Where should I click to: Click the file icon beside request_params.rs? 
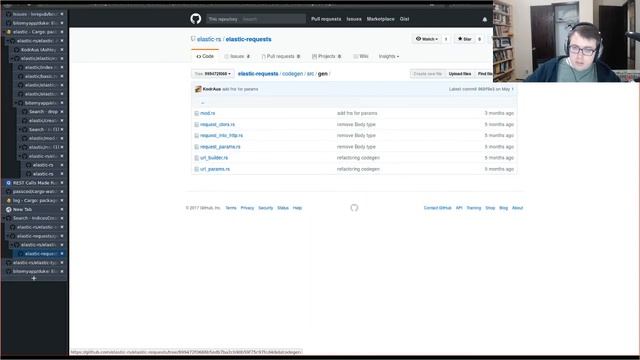[x=196, y=147]
